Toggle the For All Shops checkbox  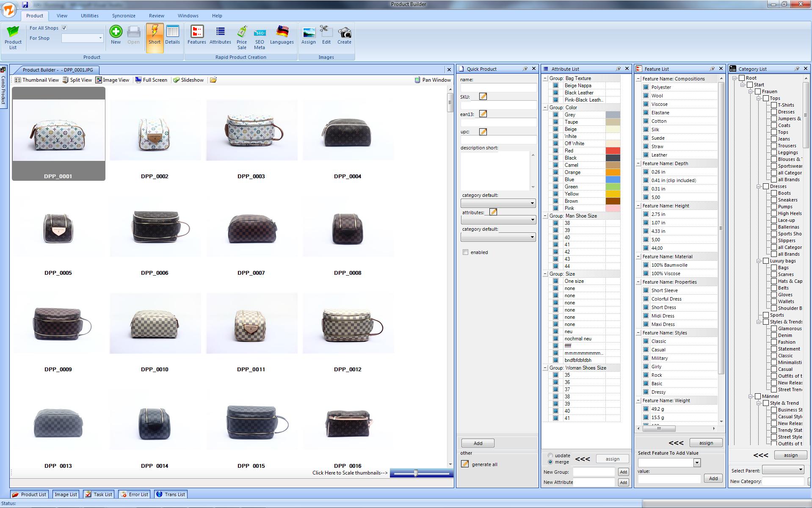pos(64,28)
